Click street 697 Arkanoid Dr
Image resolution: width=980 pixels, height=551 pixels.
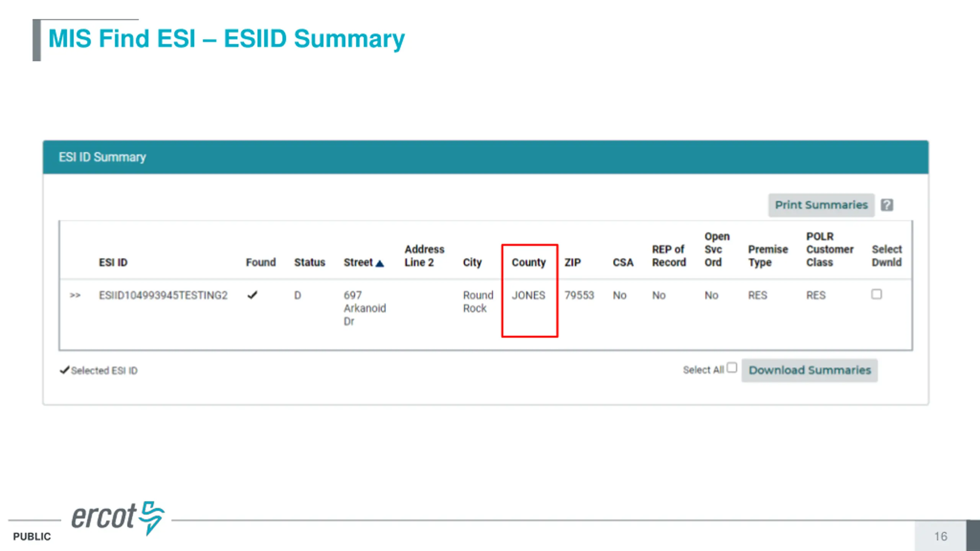point(364,308)
